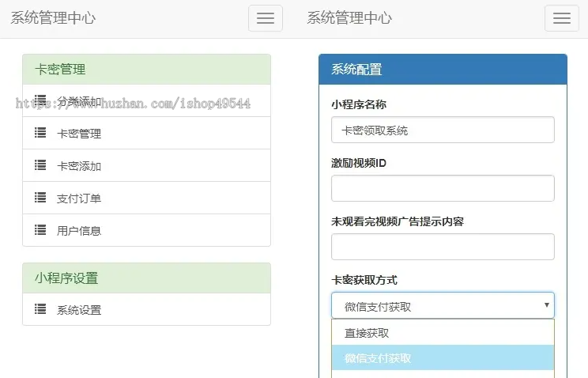Click the 卡密管理 green panel header
Image resolution: width=588 pixels, height=378 pixels.
pos(146,70)
